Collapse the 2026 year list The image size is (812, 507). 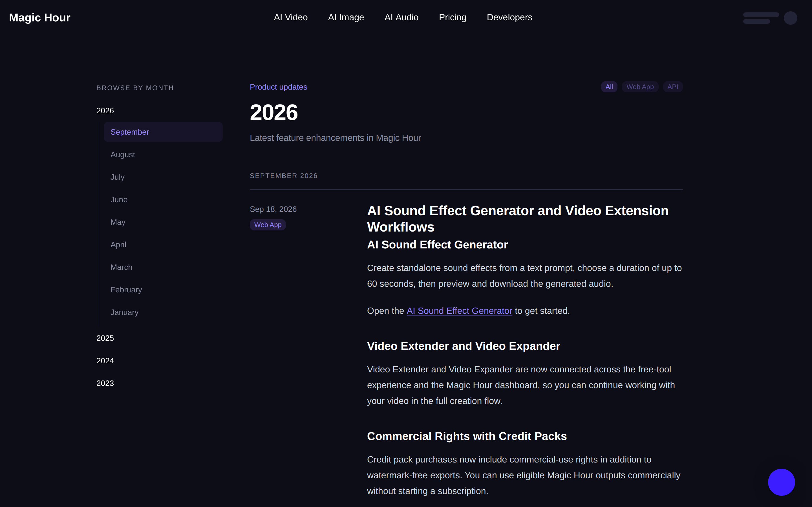(105, 110)
